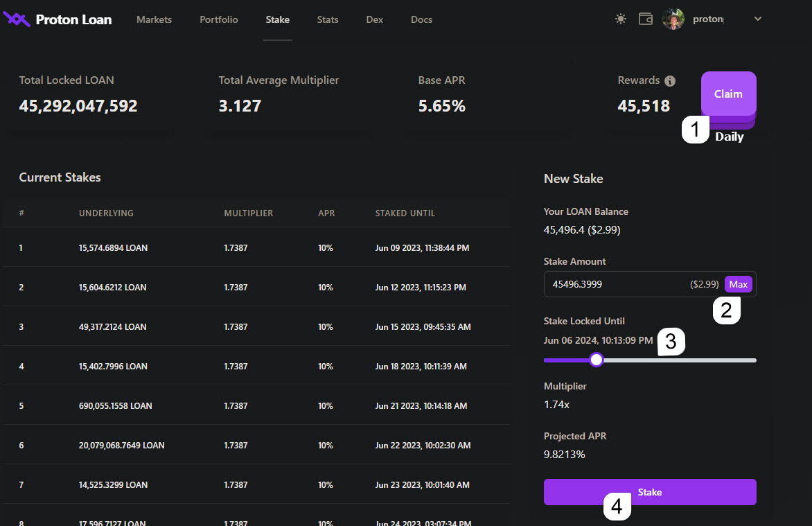Click the proton account name
The height and width of the screenshot is (526, 812).
pyautogui.click(x=708, y=19)
